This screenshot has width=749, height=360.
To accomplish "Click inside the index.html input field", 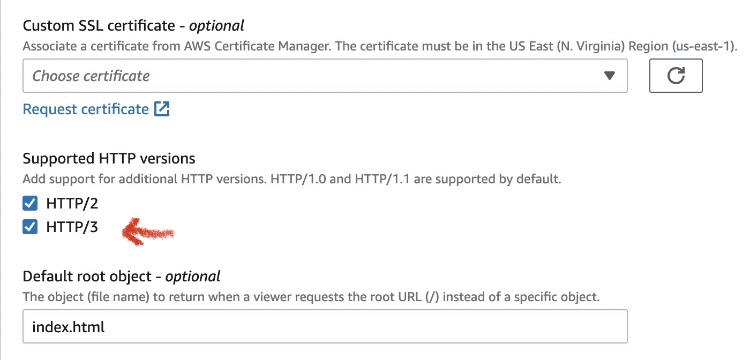I will pyautogui.click(x=325, y=327).
